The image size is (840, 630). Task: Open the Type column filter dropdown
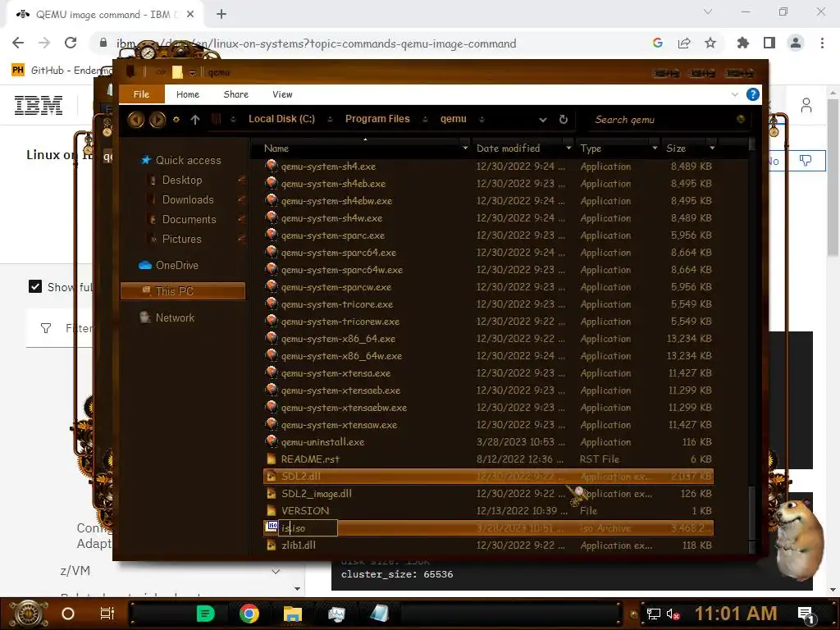[654, 148]
